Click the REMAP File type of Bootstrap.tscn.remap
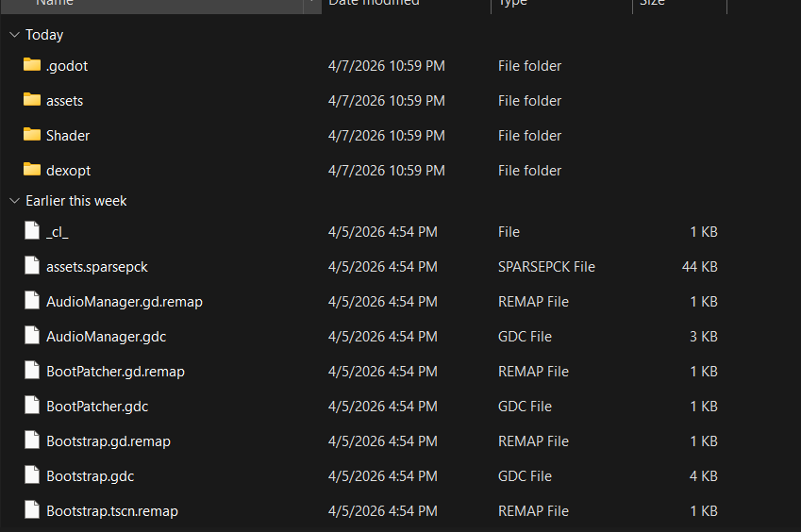This screenshot has width=801, height=532. (x=533, y=511)
